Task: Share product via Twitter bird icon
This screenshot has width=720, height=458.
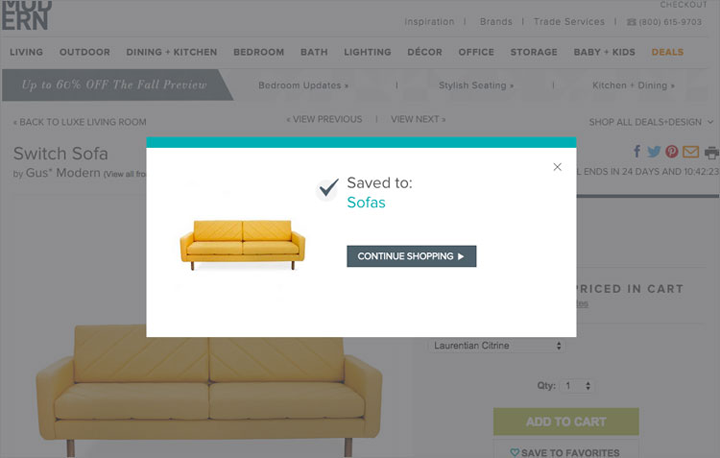Action: [654, 152]
